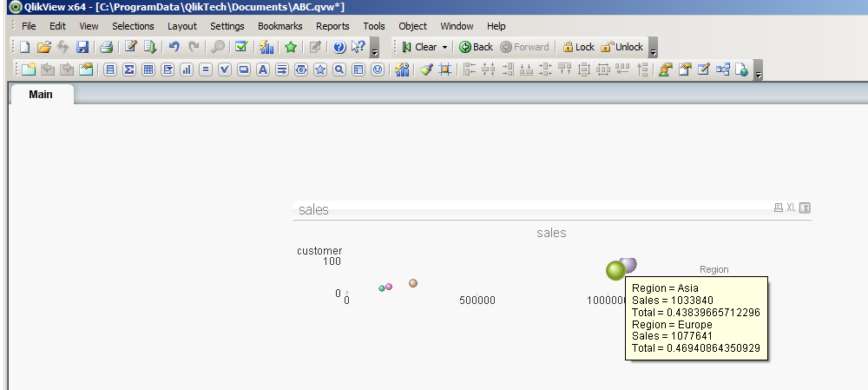The width and height of the screenshot is (868, 390).
Task: Add a new sheet via design toolbar
Action: pos(29,69)
